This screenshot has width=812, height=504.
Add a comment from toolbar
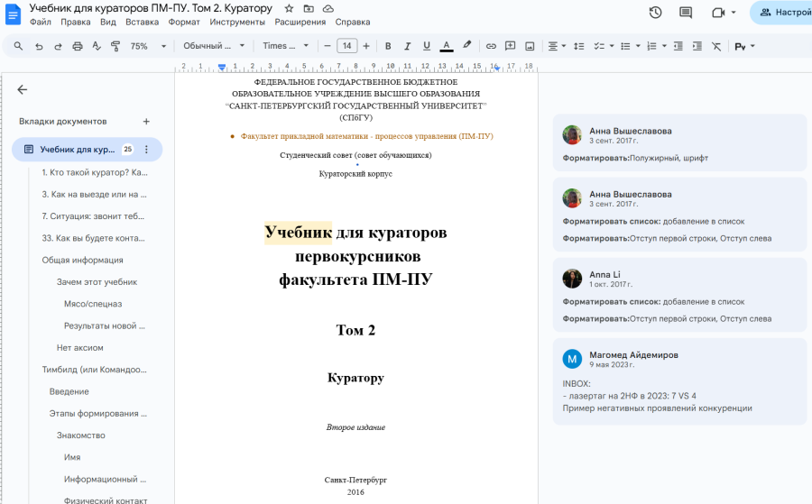(x=510, y=46)
